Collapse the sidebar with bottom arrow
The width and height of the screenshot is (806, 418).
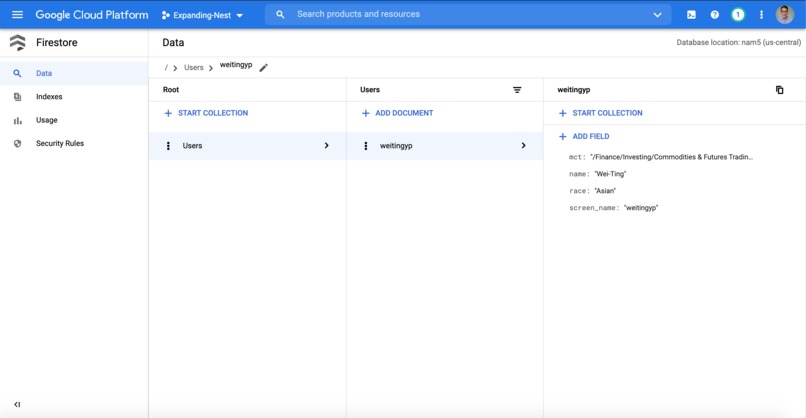point(17,404)
